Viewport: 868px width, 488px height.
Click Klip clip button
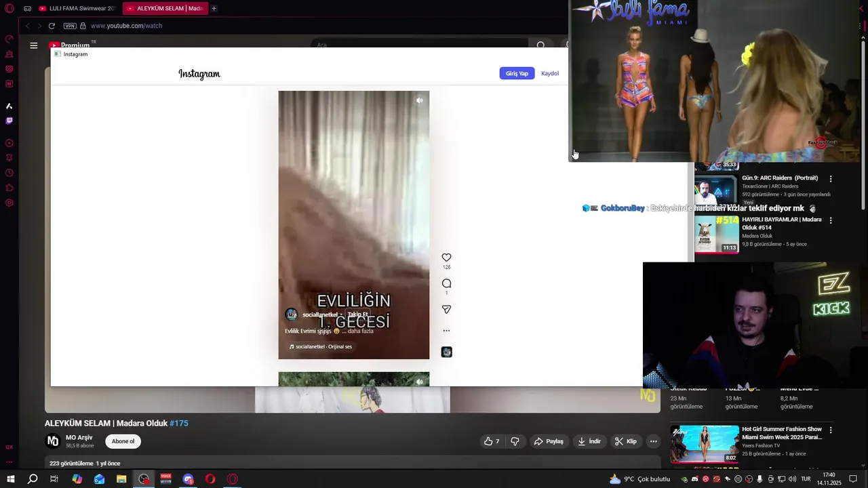coord(626,441)
